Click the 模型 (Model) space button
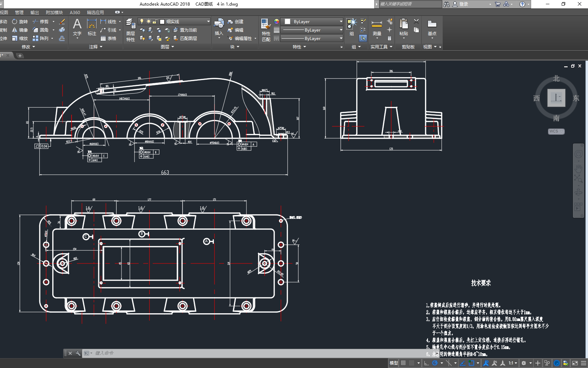The width and height of the screenshot is (588, 368). click(394, 363)
